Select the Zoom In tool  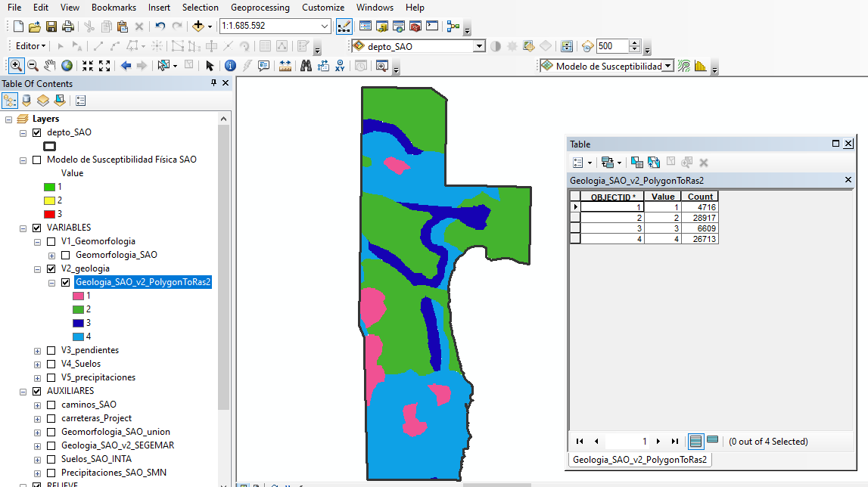(16, 66)
